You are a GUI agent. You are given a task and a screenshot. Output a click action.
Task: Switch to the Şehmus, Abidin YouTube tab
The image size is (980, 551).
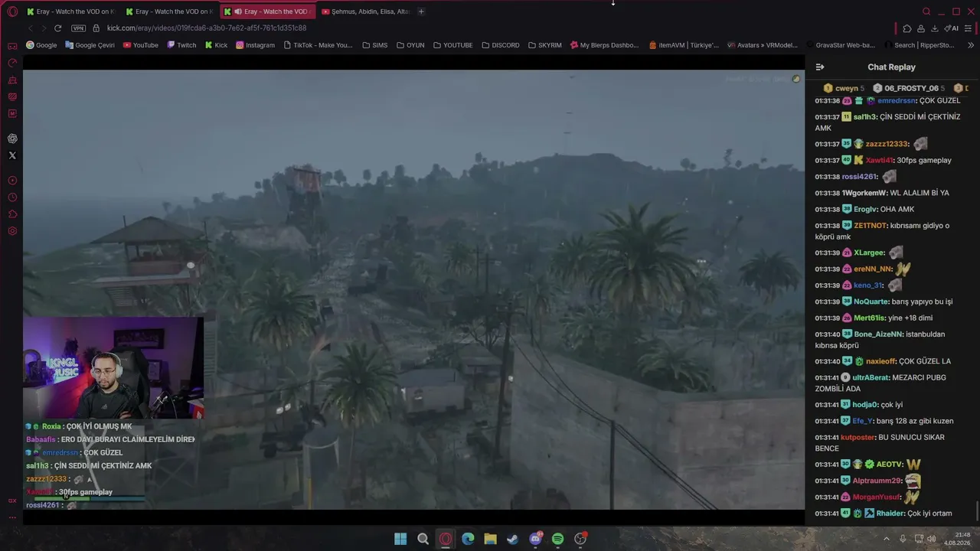tap(366, 11)
